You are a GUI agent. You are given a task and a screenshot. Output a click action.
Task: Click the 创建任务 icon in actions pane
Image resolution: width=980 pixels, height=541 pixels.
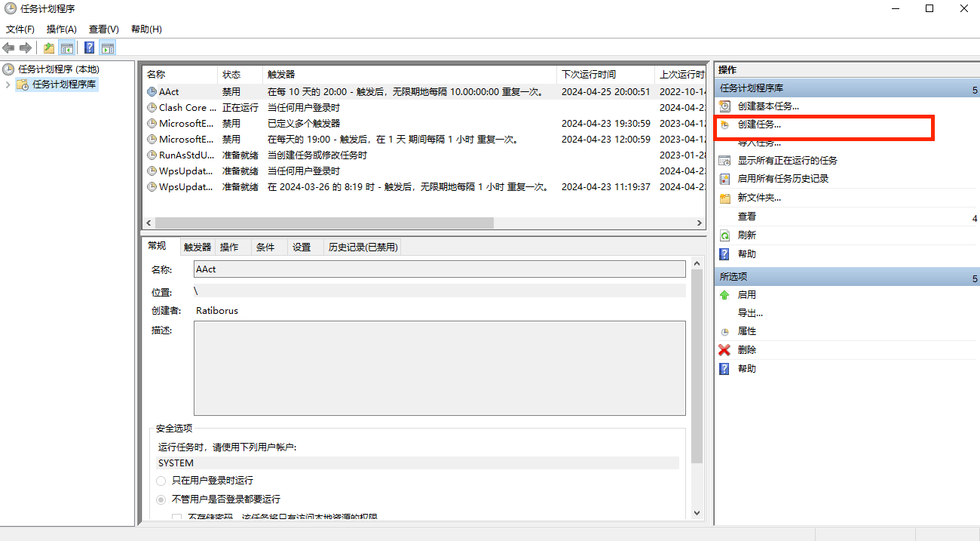click(x=724, y=124)
